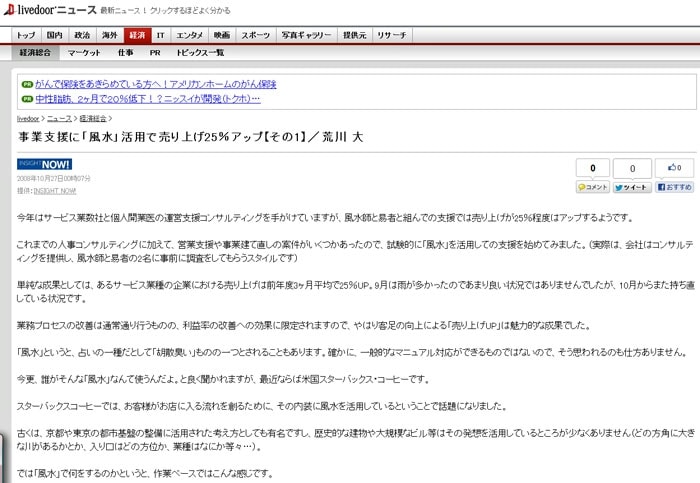Select the マーケット sub-navigation item
This screenshot has width=700, height=483.
82,52
